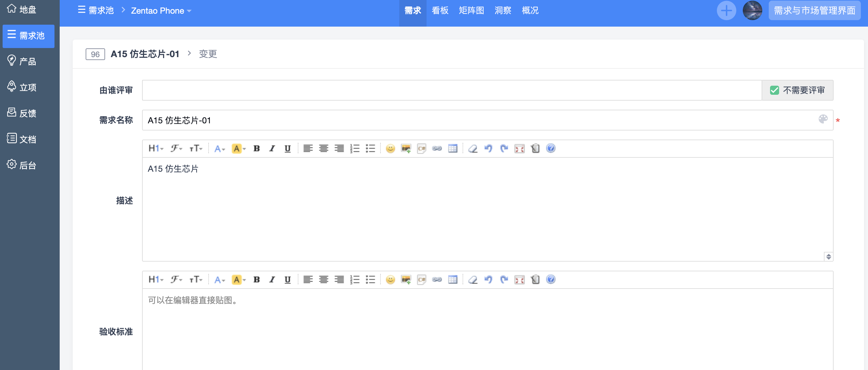Click the A15 仿生芯片-01 breadcrumb title
This screenshot has height=370, width=868.
click(x=145, y=54)
